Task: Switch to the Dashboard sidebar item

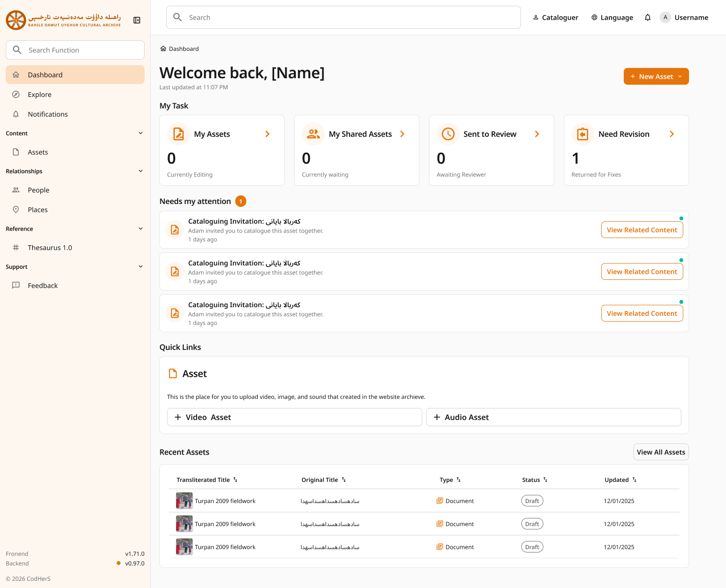Action: pos(46,74)
